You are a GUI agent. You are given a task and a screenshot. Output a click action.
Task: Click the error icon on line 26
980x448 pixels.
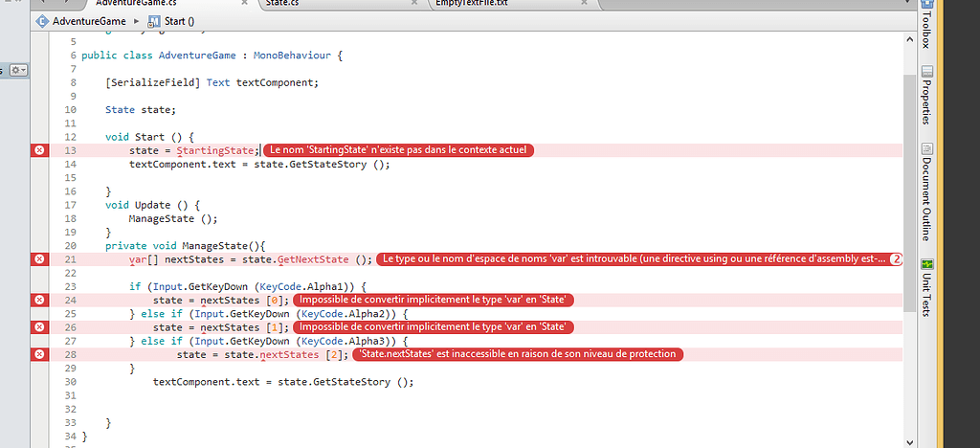point(39,327)
